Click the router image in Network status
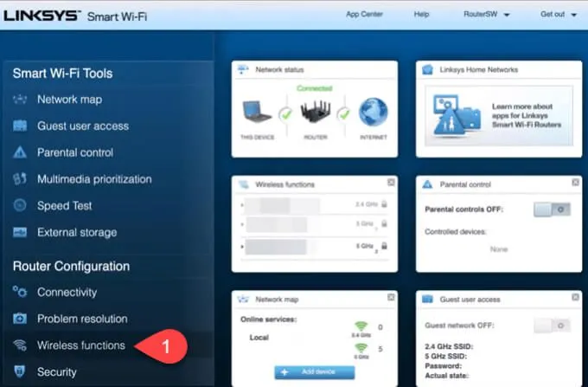Screen dimensions: 588x387 (x=316, y=112)
